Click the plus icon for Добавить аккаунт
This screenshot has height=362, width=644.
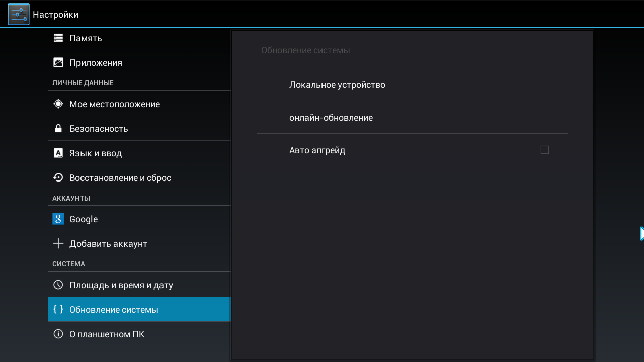58,244
